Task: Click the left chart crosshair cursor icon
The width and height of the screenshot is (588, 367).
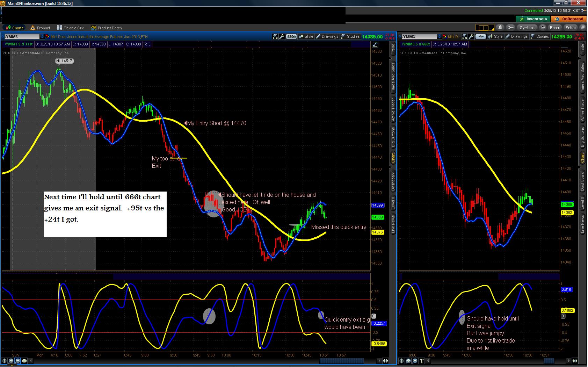Action: [x=5, y=361]
